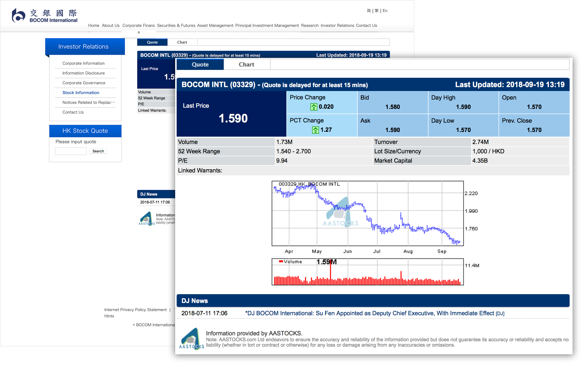588x368 pixels.
Task: Open Information Disclosure in the sidebar
Action: 83,73
